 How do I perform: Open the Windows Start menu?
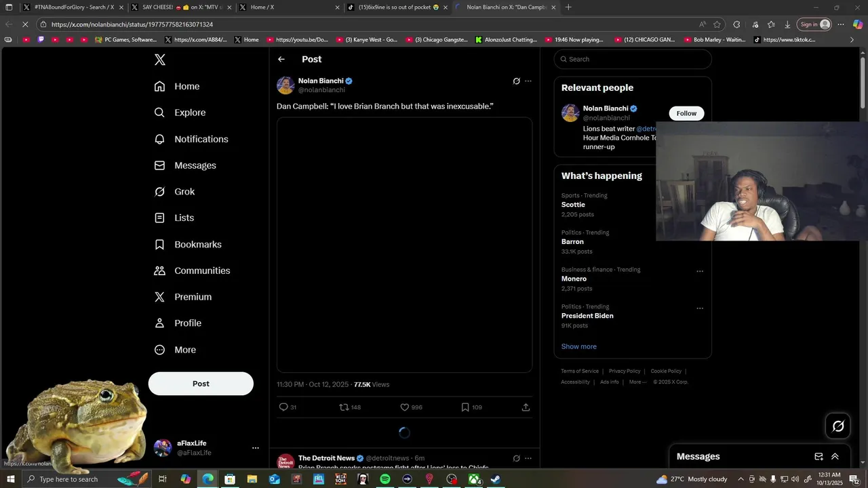(11, 479)
